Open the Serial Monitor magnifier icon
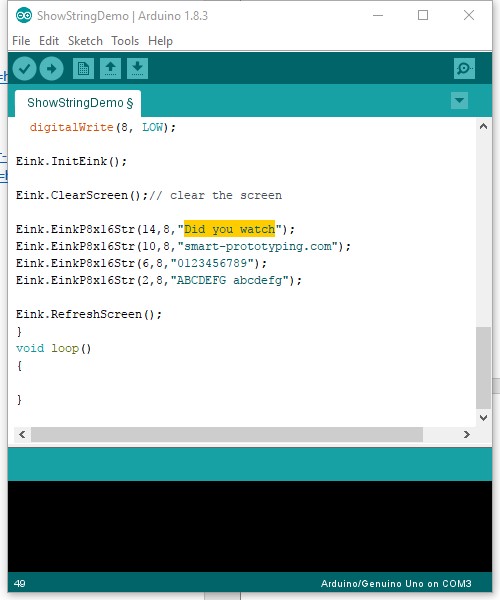Image resolution: width=500 pixels, height=600 pixels. 464,69
